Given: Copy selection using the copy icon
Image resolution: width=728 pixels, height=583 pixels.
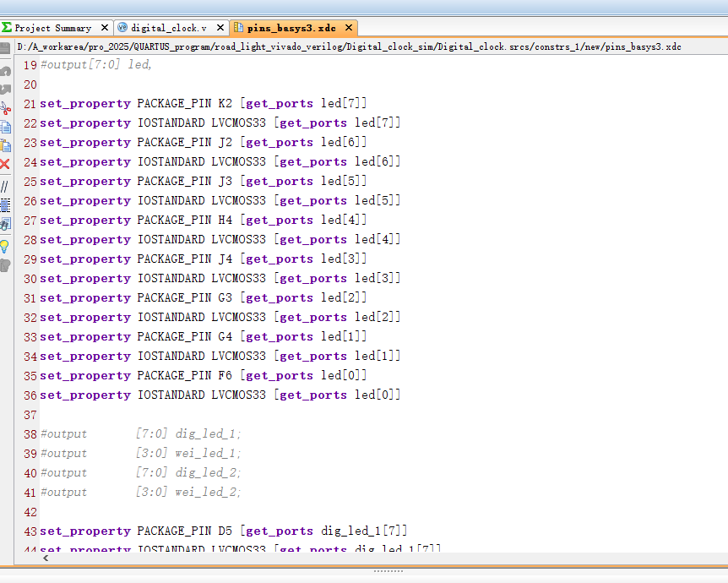Looking at the screenshot, I should point(6,127).
